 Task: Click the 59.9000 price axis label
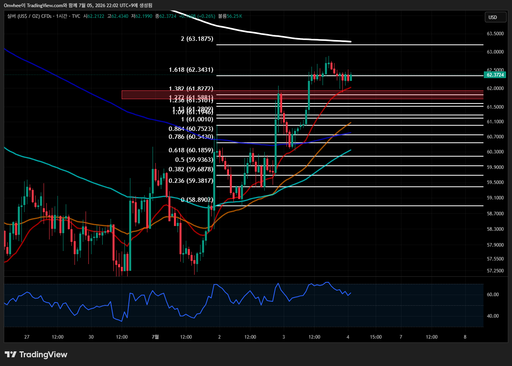coord(495,167)
